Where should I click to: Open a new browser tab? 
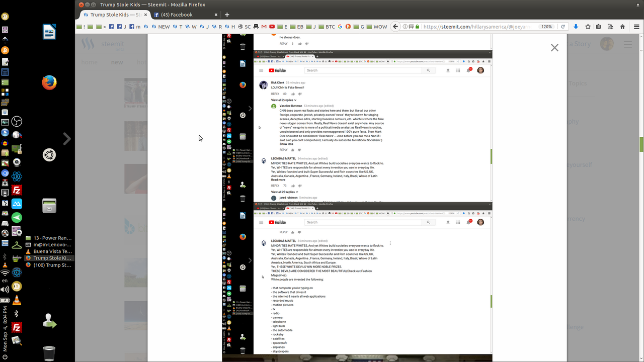point(227,15)
